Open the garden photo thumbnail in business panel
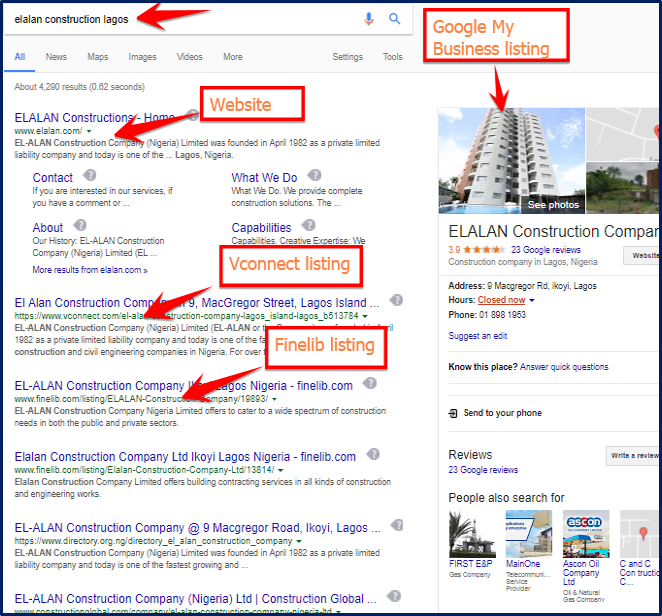662x616 pixels. tap(622, 188)
